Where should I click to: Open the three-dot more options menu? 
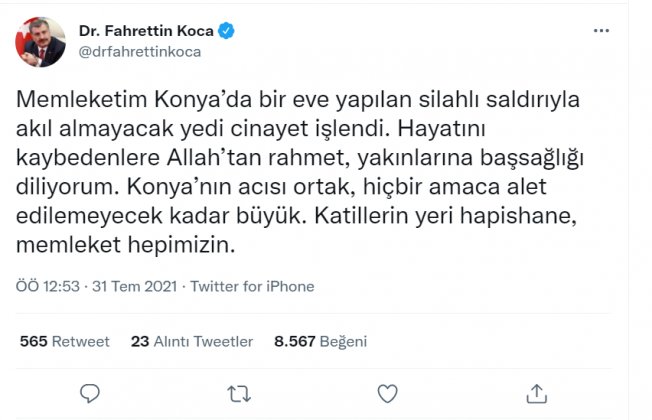[x=601, y=31]
